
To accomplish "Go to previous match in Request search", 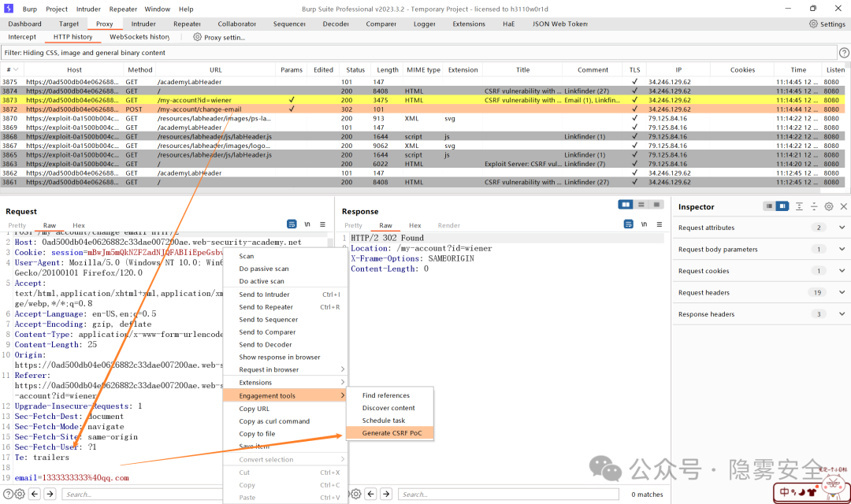I will pyautogui.click(x=35, y=494).
